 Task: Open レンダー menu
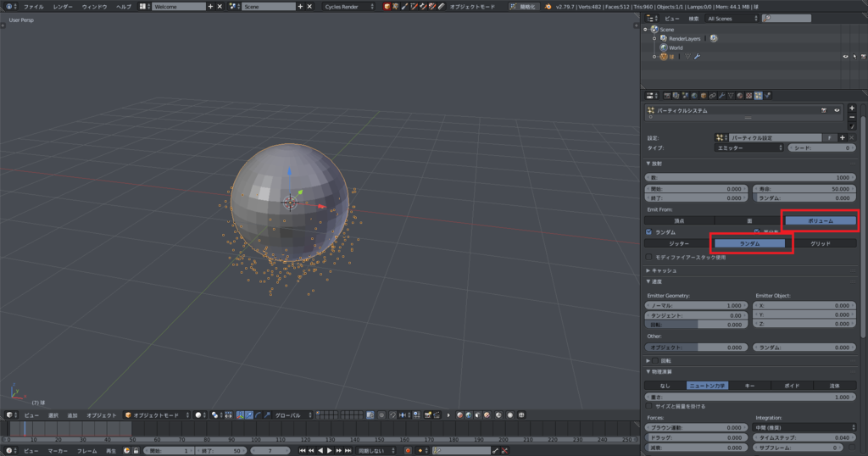[63, 7]
